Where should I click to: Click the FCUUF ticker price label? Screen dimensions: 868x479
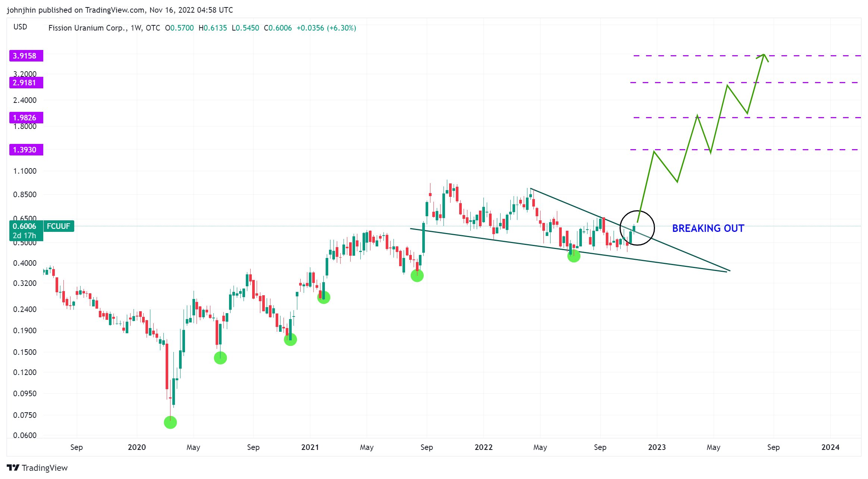[x=59, y=226]
